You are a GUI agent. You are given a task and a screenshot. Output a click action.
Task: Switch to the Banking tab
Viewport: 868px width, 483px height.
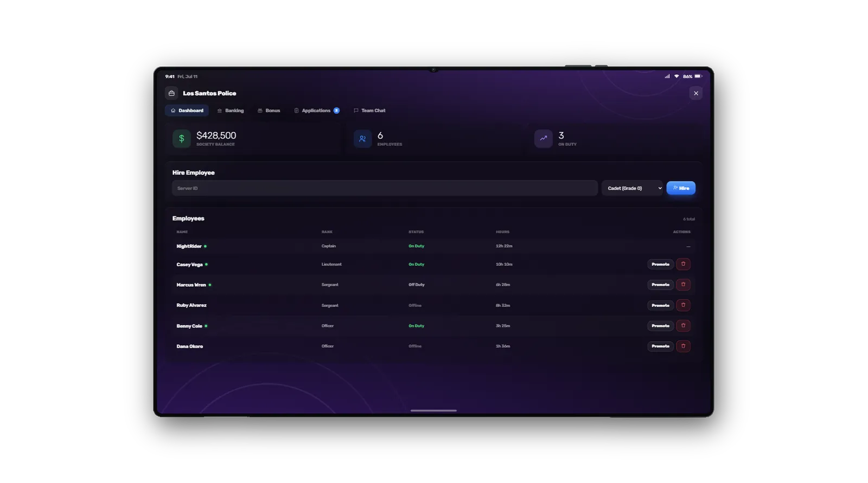click(x=231, y=111)
